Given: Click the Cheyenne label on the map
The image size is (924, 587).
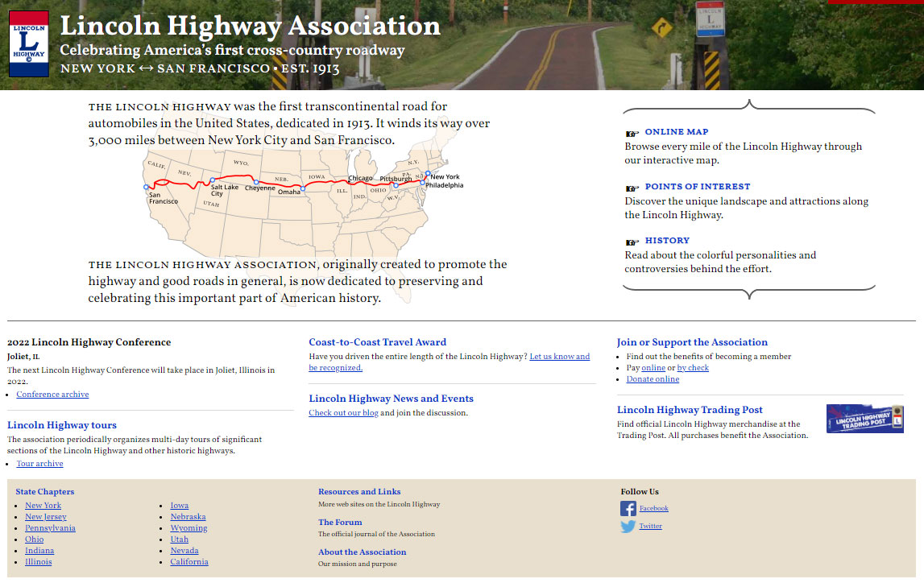Looking at the screenshot, I should click(x=260, y=188).
